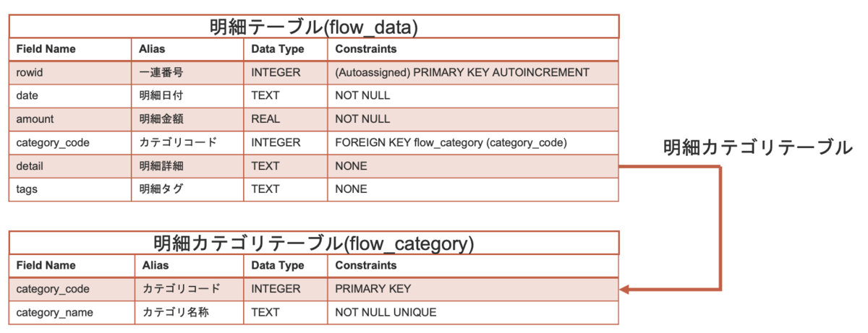Screen dimensions: 868x333
Task: Click the NOT NULL UNIQUE constraint cell
Action: coord(473,313)
